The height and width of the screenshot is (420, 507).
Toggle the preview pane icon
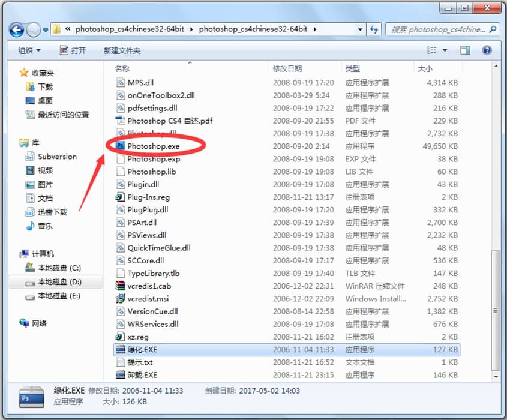pos(465,50)
